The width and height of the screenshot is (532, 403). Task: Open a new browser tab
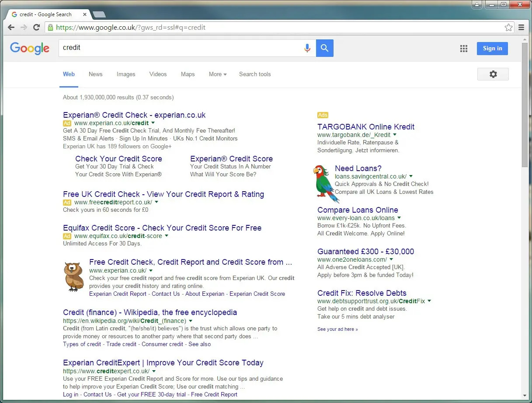coord(99,14)
